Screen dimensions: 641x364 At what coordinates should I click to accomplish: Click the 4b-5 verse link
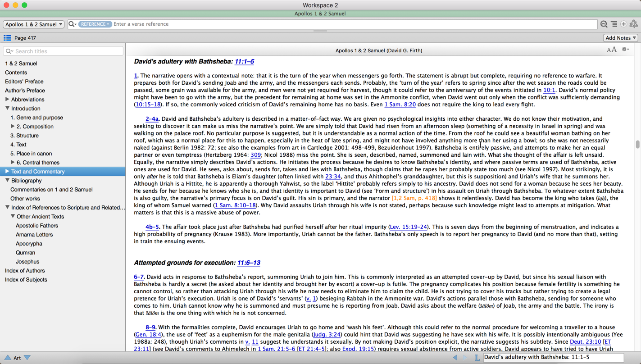[x=152, y=227]
